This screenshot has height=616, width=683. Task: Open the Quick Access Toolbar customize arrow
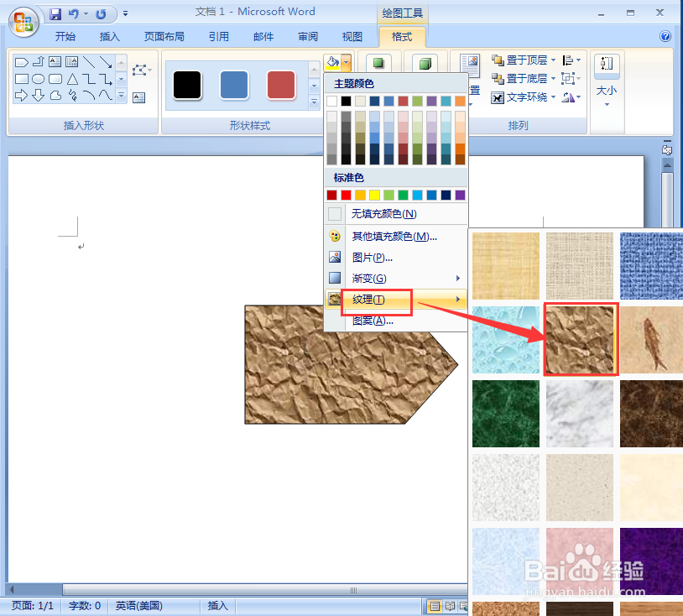click(126, 14)
